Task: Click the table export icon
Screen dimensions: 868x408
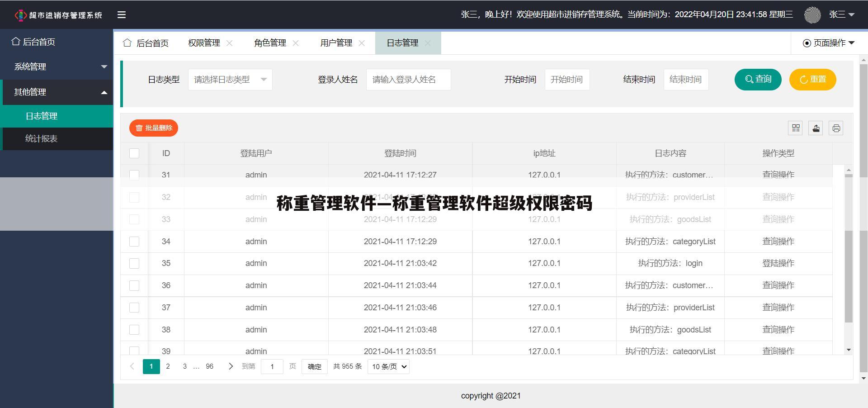Action: (x=816, y=128)
